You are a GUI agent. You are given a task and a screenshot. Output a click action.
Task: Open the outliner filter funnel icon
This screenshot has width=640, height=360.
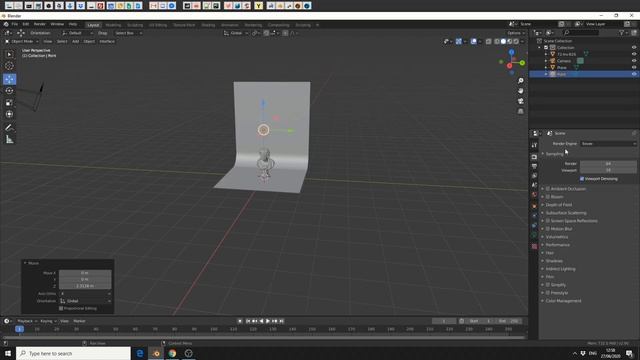(x=622, y=33)
